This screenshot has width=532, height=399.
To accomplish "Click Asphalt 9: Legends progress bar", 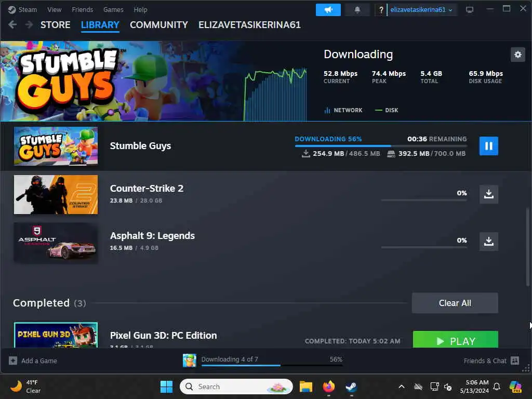I will point(424,247).
